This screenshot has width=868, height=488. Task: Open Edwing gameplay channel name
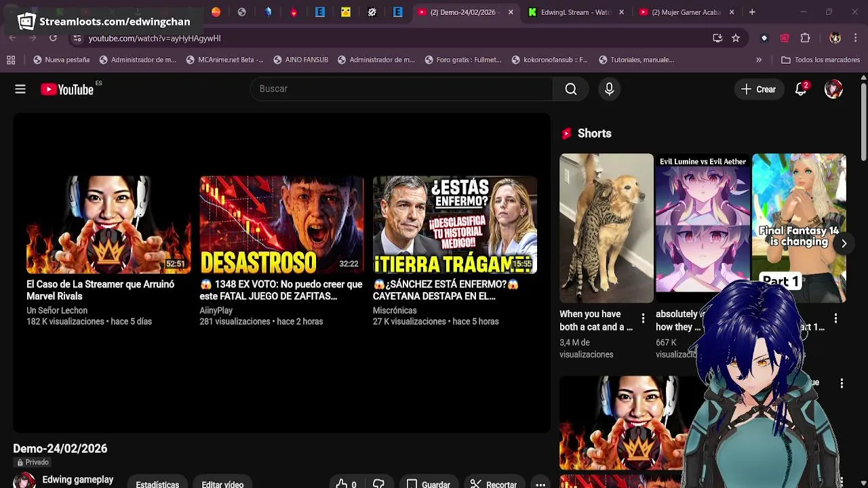[78, 480]
